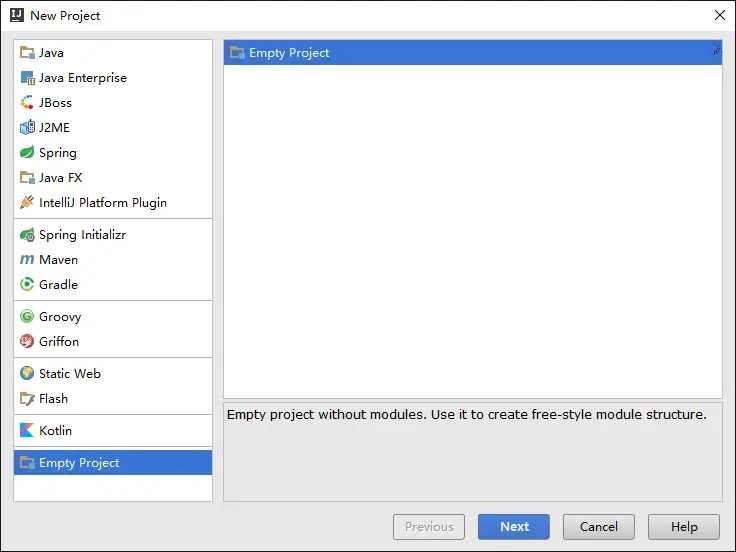Select the Groovy label

point(60,317)
